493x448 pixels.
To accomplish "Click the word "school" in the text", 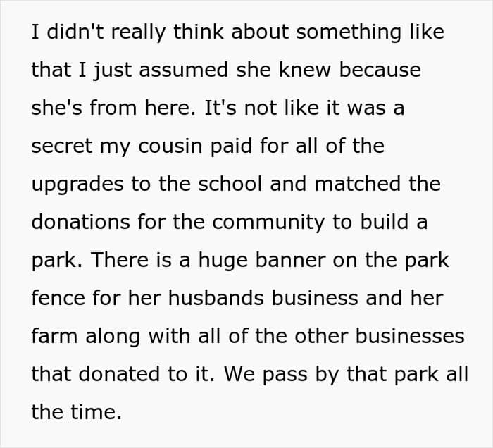I will pyautogui.click(x=230, y=184).
